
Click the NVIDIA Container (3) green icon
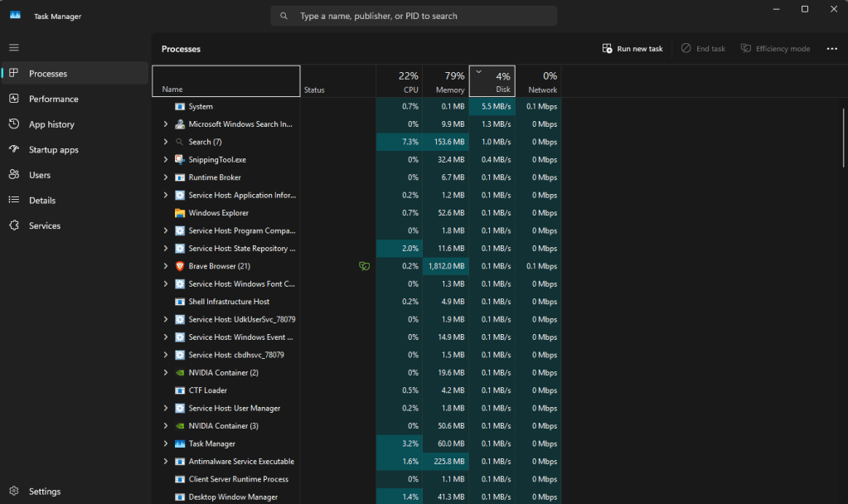point(180,426)
